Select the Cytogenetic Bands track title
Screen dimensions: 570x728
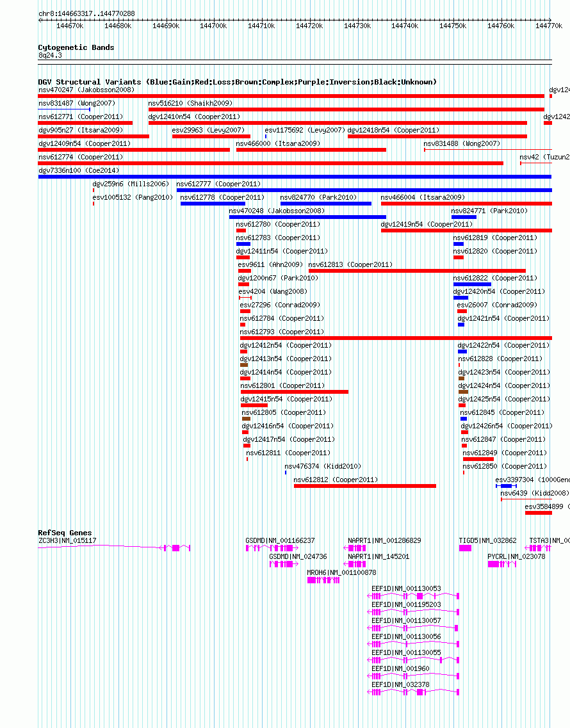tap(76, 47)
